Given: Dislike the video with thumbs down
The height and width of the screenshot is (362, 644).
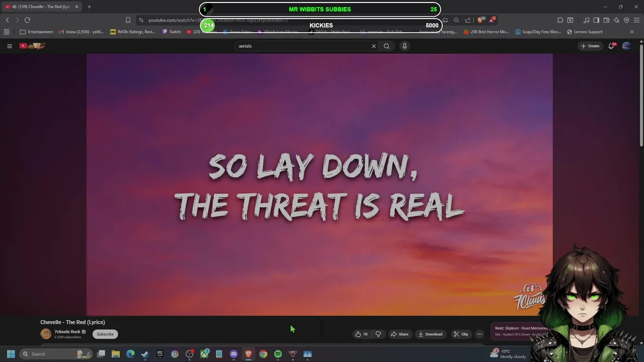Looking at the screenshot, I should click(378, 334).
